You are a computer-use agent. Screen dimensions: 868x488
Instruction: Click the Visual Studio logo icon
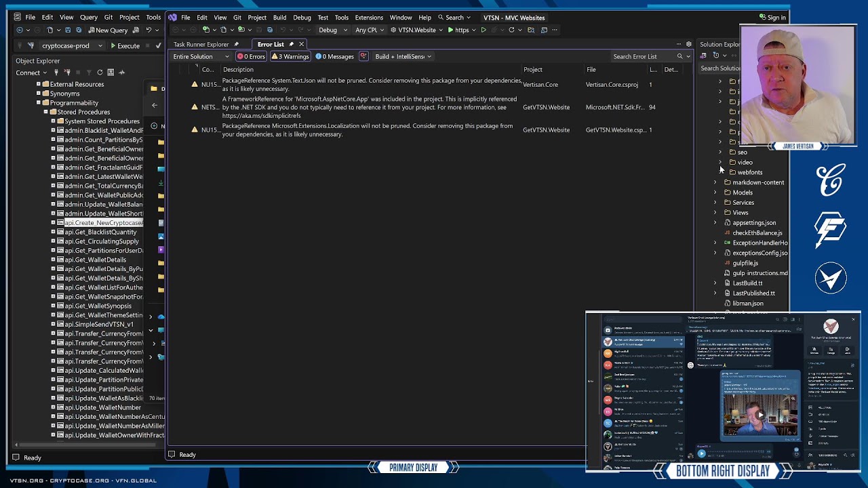tap(172, 18)
